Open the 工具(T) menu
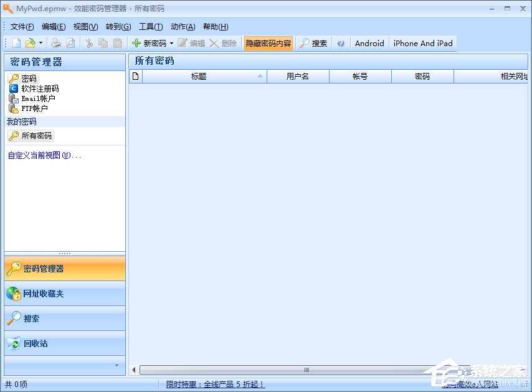The width and height of the screenshot is (532, 392). pos(151,27)
